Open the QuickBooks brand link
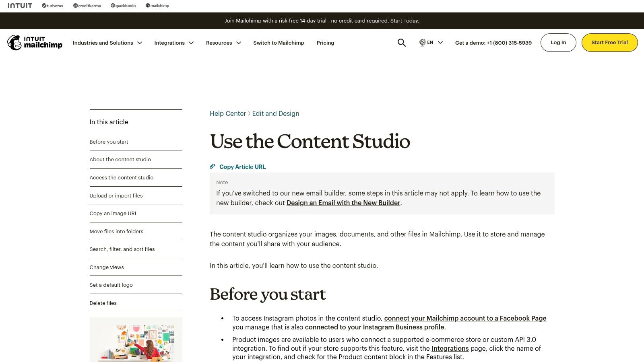Image resolution: width=644 pixels, height=362 pixels. (124, 6)
